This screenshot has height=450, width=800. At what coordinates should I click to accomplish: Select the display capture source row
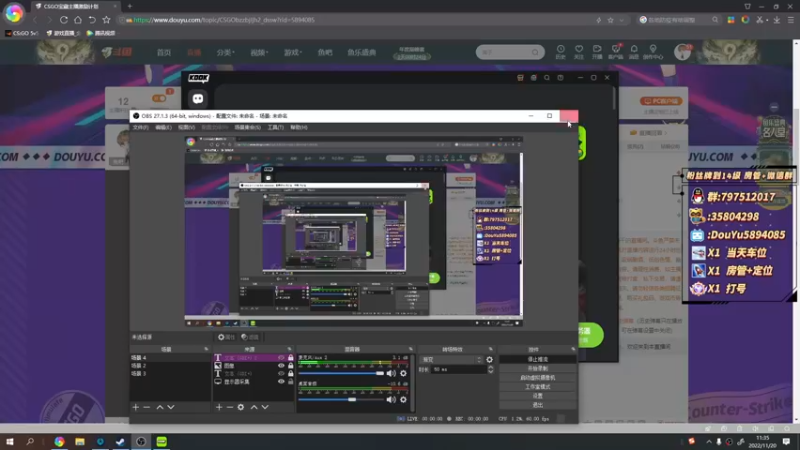coord(254,382)
